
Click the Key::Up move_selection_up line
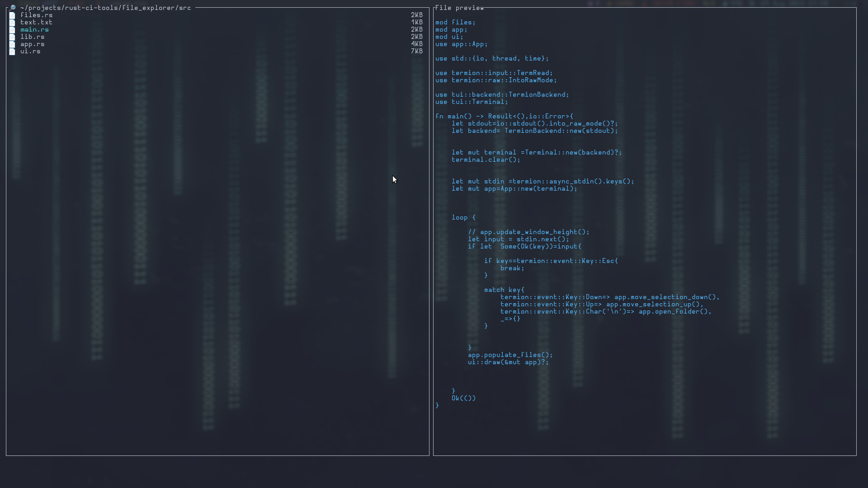tap(602, 304)
